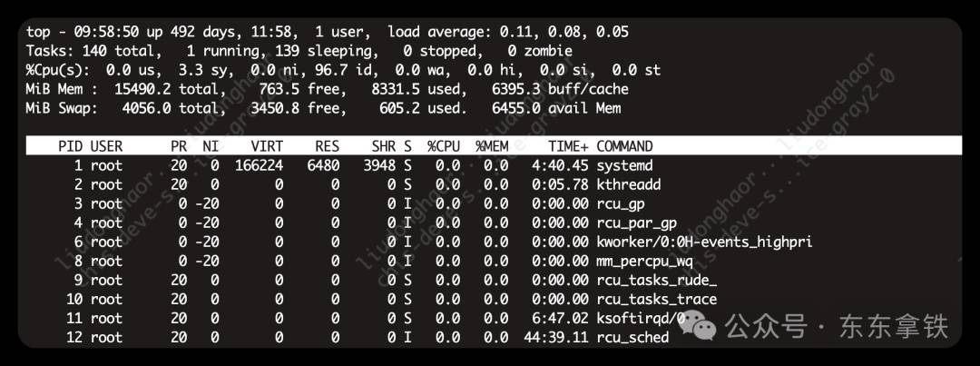Click the 东东拿铁 watermark text

click(893, 327)
